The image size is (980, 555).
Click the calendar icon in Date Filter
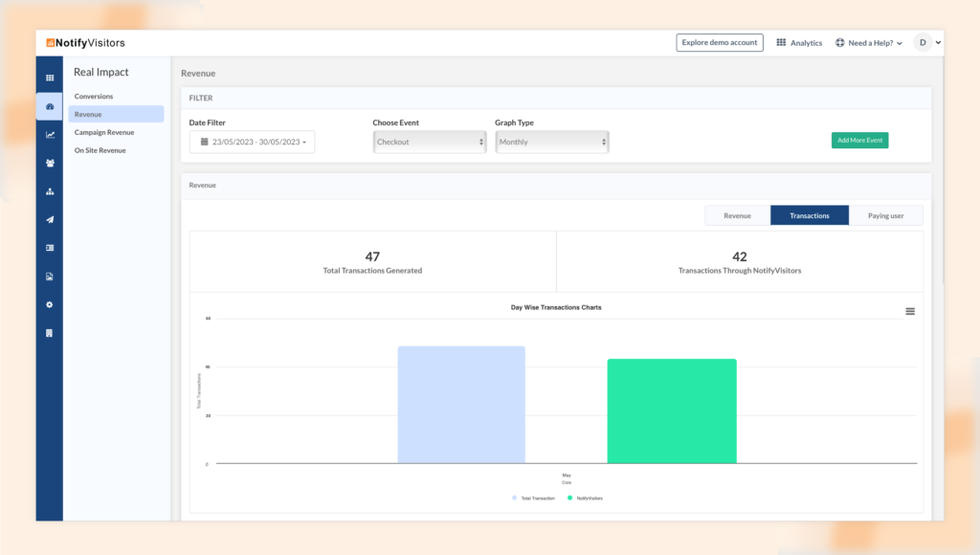tap(204, 142)
